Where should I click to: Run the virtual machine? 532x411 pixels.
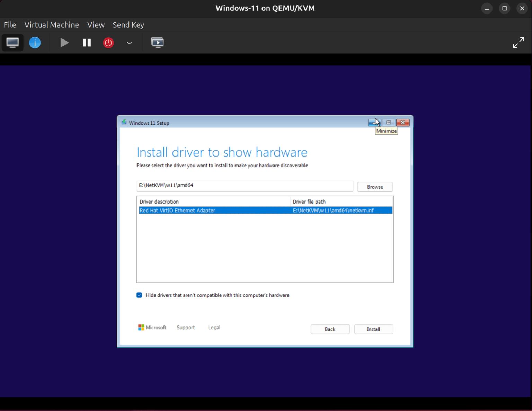click(64, 42)
